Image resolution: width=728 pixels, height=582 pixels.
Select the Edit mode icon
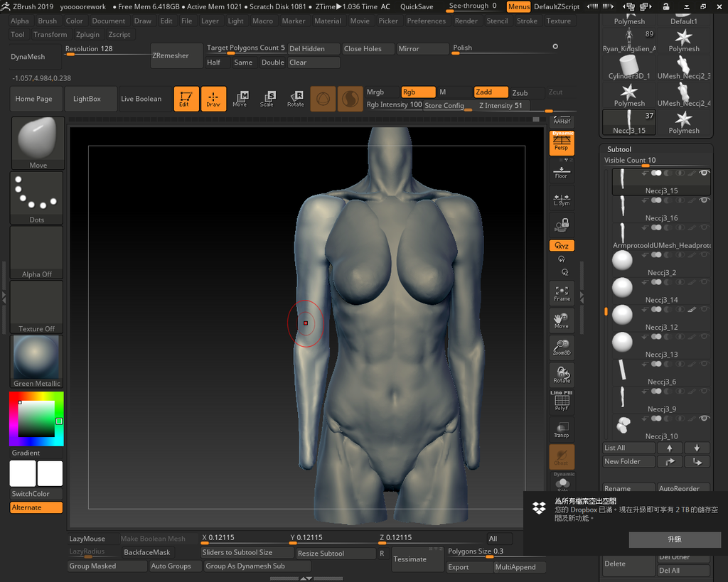tap(186, 99)
